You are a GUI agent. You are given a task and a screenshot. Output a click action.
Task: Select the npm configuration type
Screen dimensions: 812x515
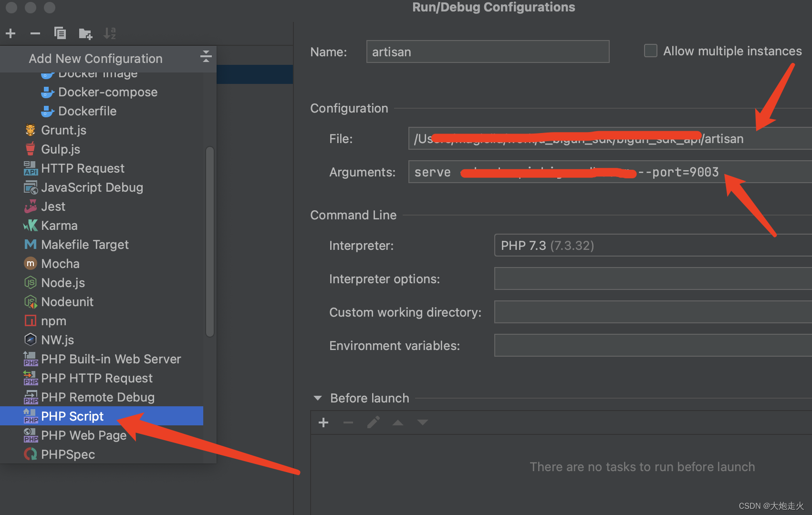(53, 320)
